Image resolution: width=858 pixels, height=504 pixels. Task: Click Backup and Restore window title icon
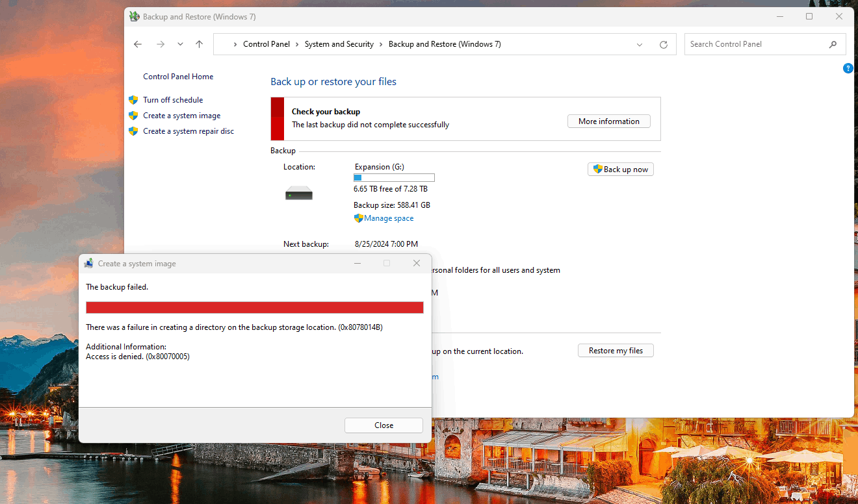(134, 16)
